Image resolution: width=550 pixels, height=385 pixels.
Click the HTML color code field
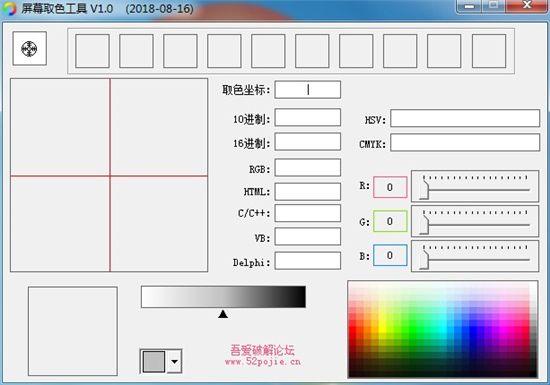[x=308, y=191]
